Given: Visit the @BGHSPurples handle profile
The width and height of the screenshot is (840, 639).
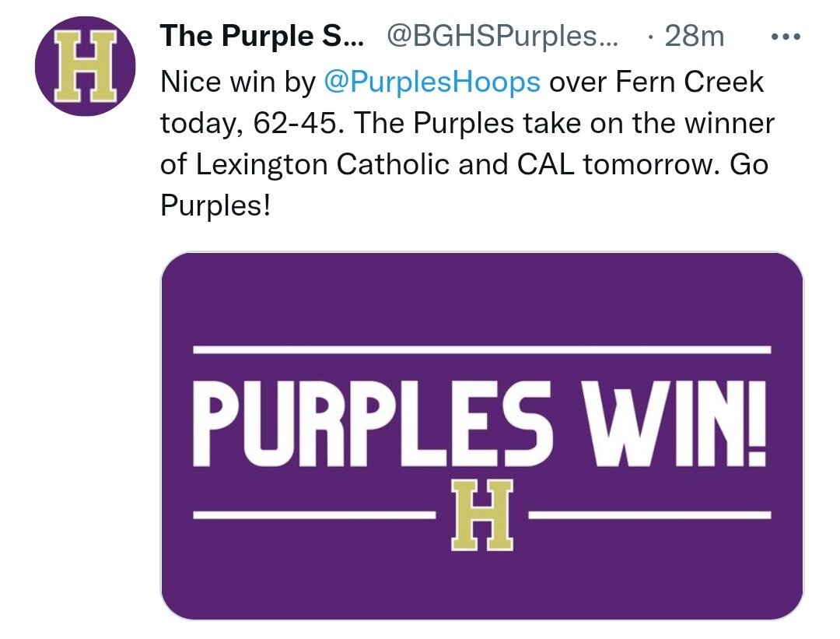Looking at the screenshot, I should (502, 37).
